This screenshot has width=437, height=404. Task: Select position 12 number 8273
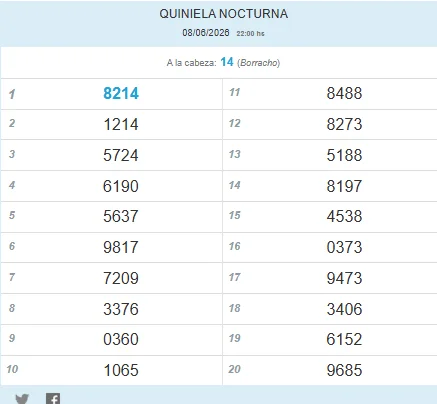point(344,125)
